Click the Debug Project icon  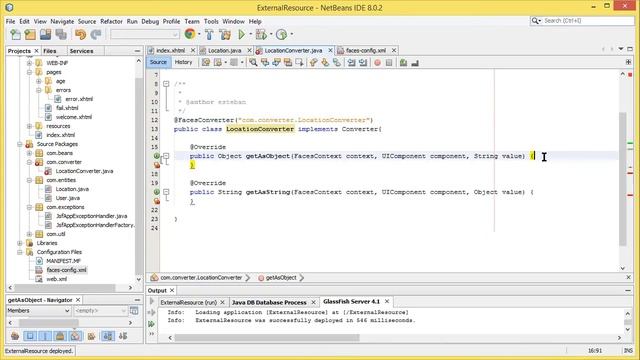[x=261, y=35]
